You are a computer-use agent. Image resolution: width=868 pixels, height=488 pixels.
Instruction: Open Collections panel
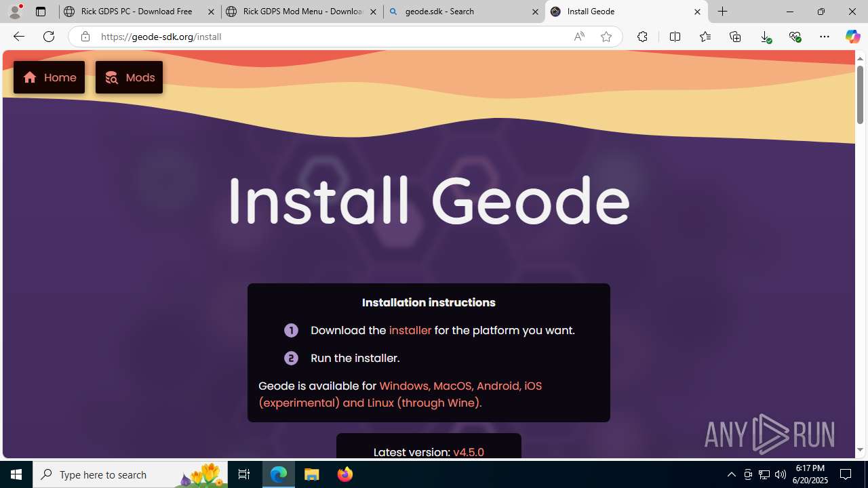735,37
